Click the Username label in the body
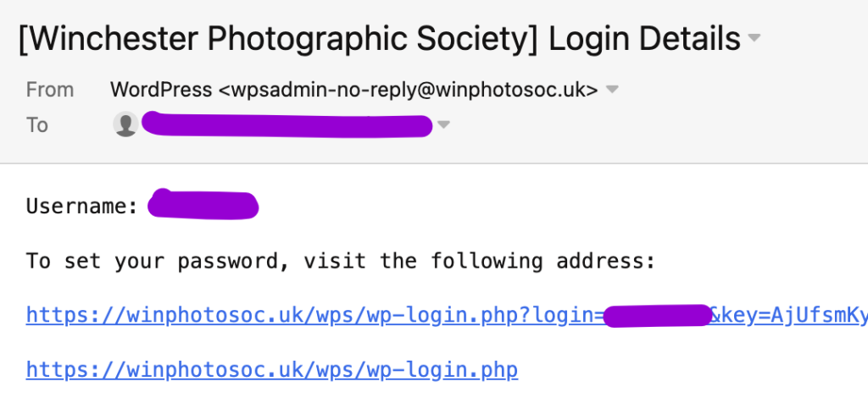The height and width of the screenshot is (409, 868). [x=81, y=206]
